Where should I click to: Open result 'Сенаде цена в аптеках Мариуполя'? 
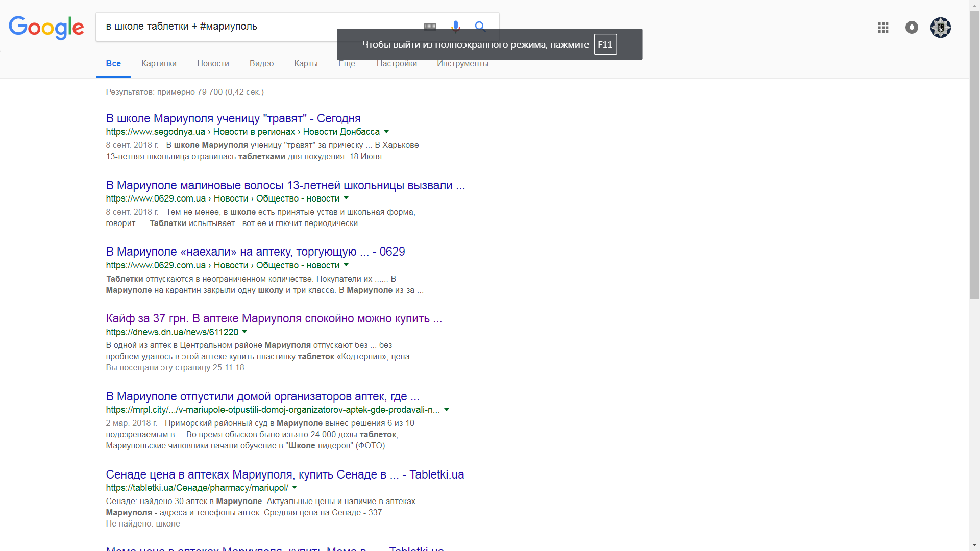click(285, 474)
